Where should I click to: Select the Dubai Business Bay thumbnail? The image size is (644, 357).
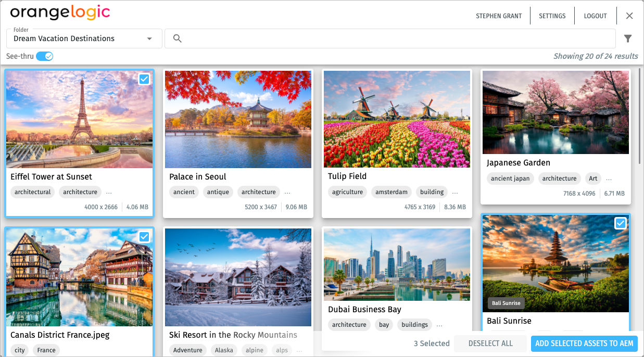click(397, 265)
